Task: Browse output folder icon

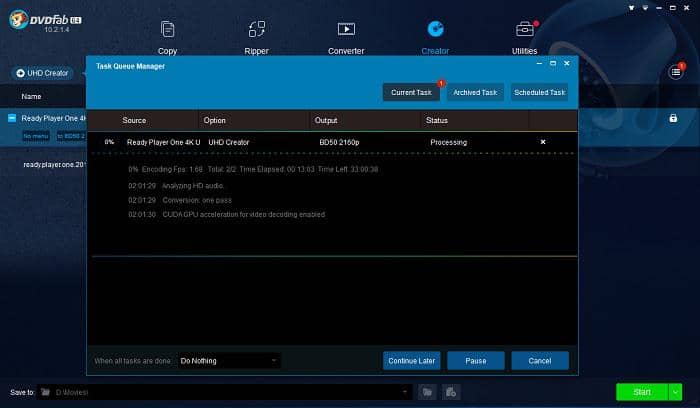Action: tap(428, 392)
